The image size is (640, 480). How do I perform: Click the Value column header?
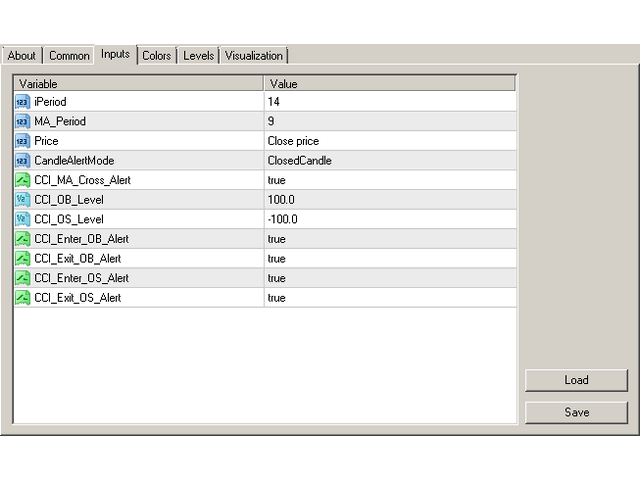point(390,84)
